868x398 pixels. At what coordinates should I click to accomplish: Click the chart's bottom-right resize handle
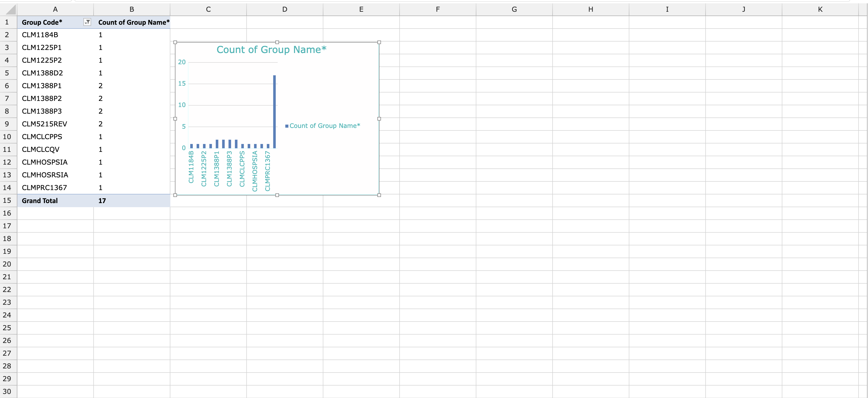[x=379, y=195]
